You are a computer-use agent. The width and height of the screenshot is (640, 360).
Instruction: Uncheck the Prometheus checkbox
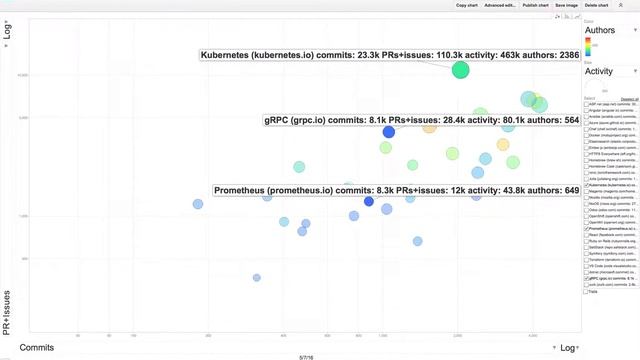pos(587,229)
